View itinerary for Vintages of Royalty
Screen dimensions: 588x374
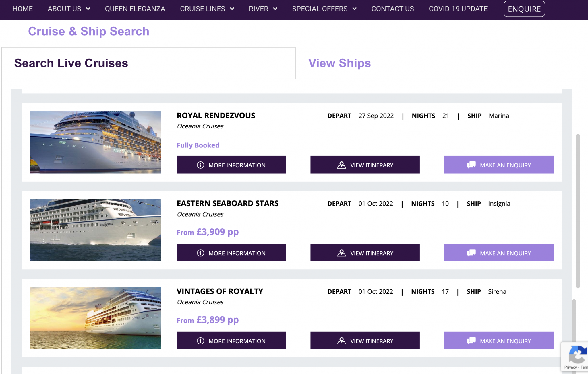tap(365, 340)
